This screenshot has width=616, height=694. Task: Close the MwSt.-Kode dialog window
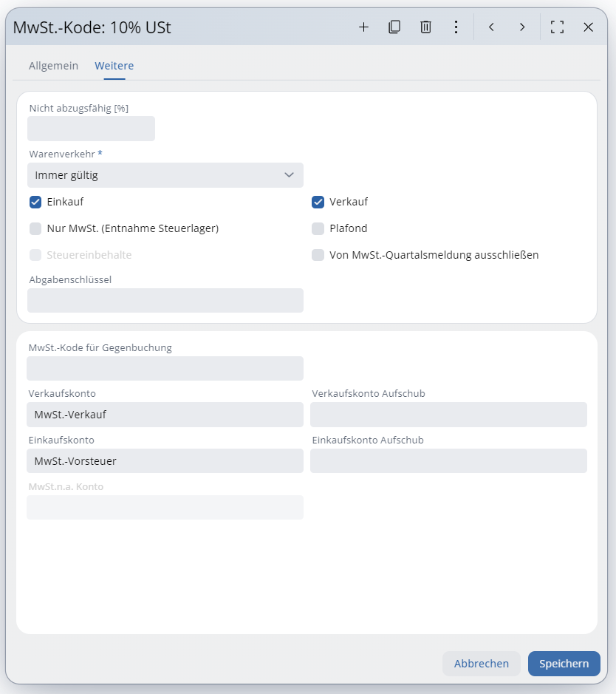pos(589,27)
